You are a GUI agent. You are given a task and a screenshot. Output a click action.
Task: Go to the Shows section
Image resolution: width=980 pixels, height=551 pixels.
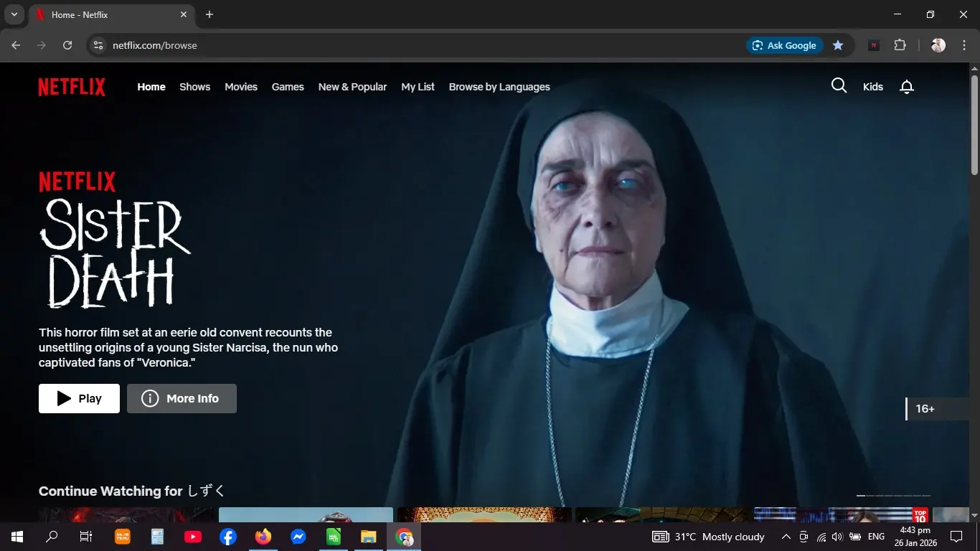[x=195, y=87]
